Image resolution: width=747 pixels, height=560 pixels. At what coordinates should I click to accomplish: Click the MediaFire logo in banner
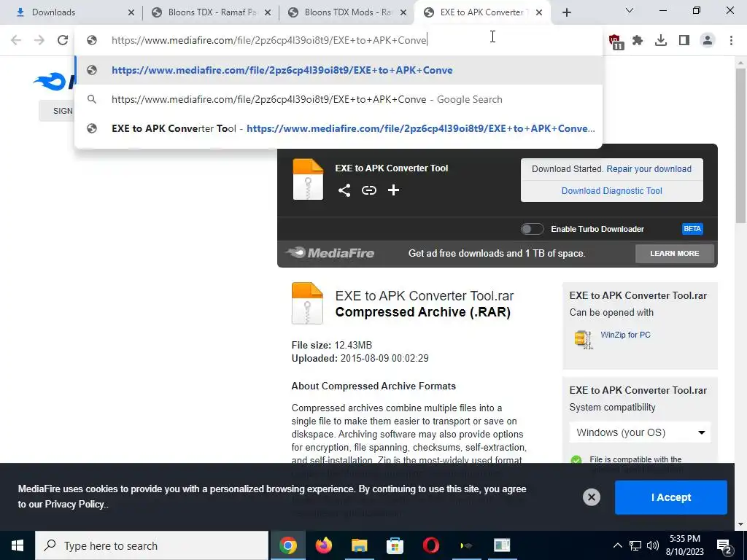pos(330,253)
